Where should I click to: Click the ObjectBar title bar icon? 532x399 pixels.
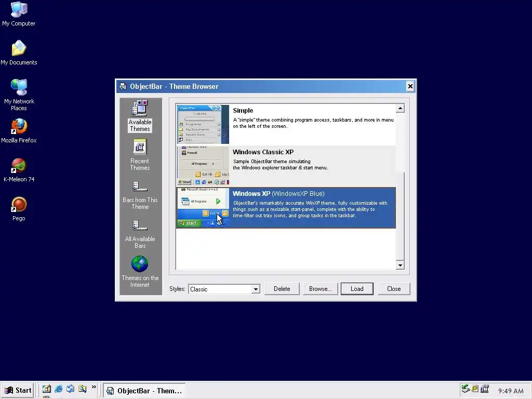pyautogui.click(x=123, y=87)
